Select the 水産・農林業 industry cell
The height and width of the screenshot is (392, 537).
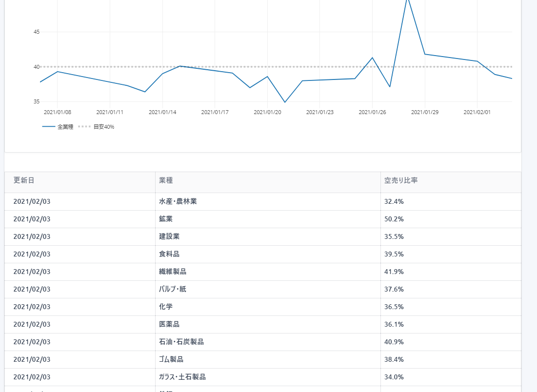tap(178, 201)
